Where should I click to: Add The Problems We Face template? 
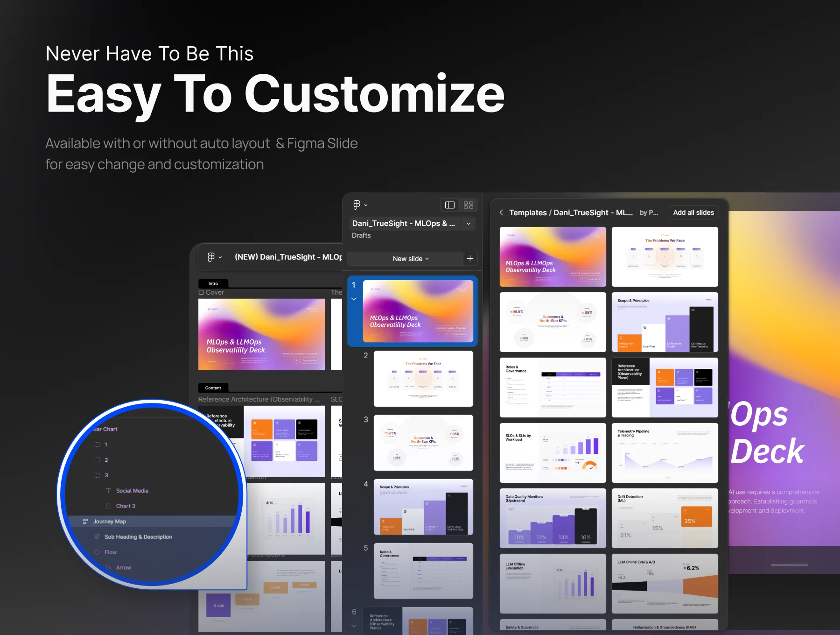665,257
